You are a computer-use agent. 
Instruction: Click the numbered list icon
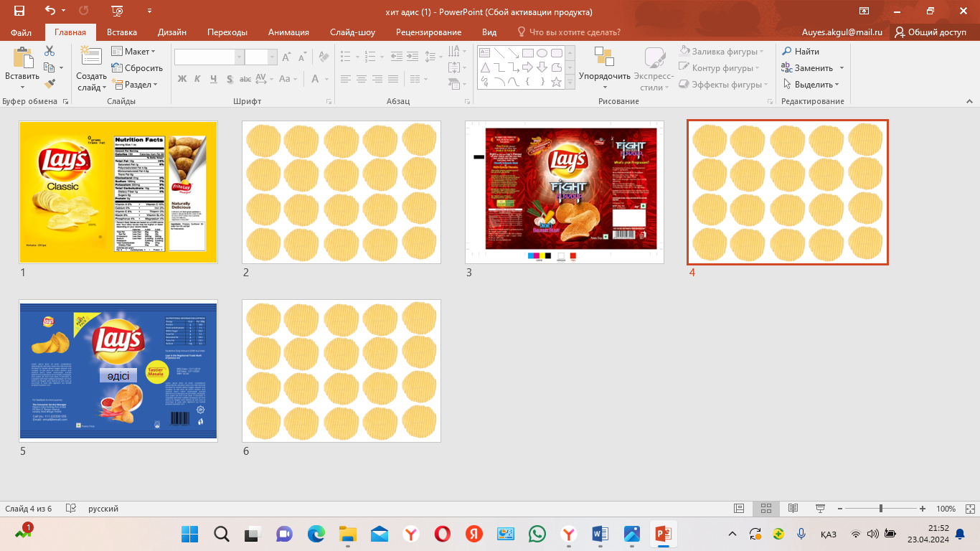370,57
